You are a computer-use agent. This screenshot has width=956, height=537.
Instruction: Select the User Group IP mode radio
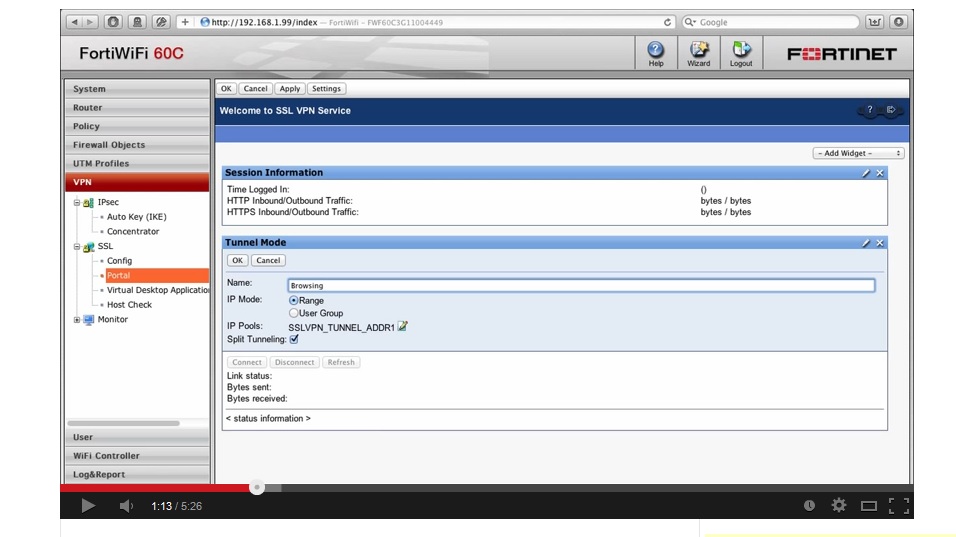click(293, 313)
